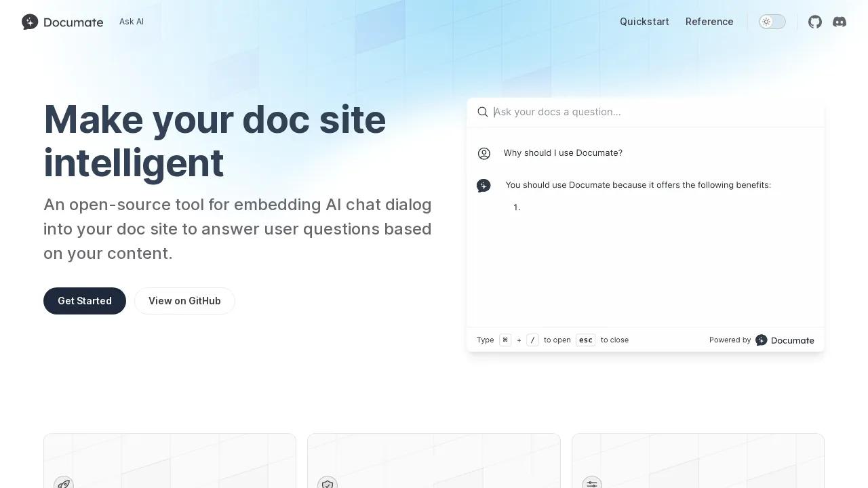The image size is (868, 488).
Task: Click the "to close" hint text
Action: 614,340
